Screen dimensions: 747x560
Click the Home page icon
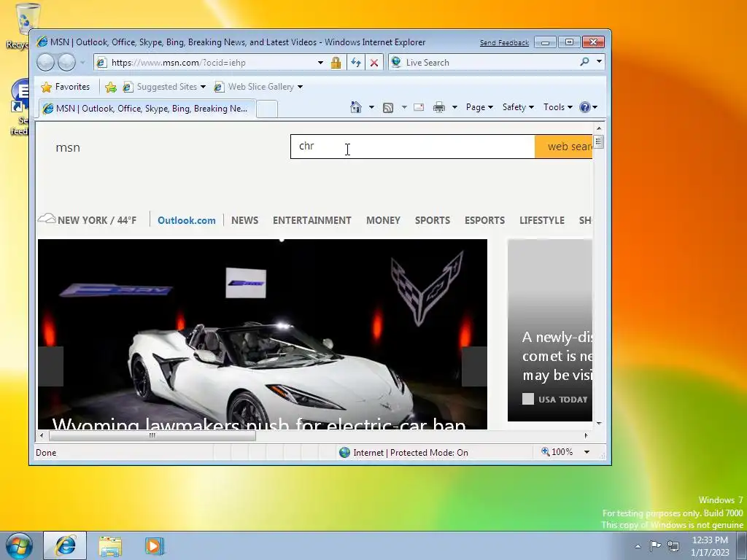356,107
